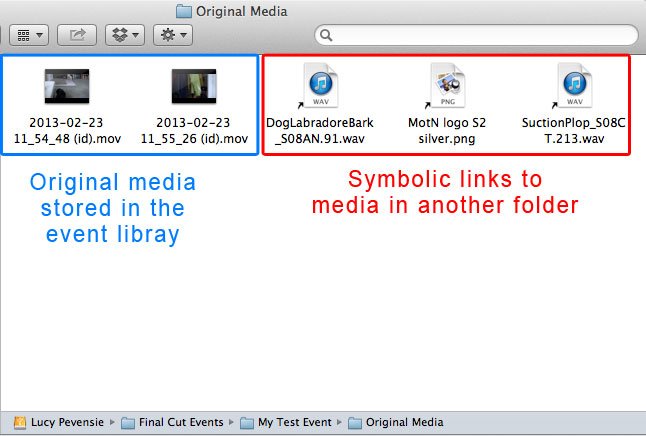Click the search magnifier icon
Screen dimensions: 646x436
[x=326, y=35]
